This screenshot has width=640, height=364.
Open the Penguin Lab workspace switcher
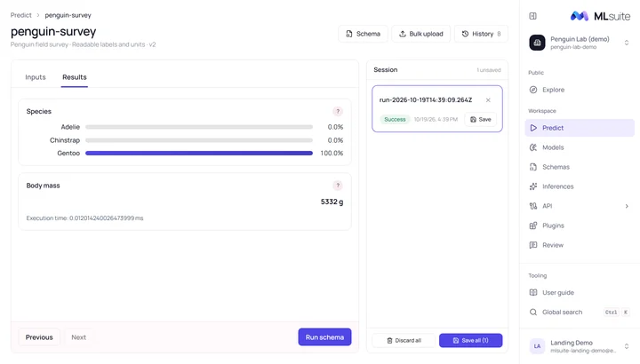click(580, 43)
